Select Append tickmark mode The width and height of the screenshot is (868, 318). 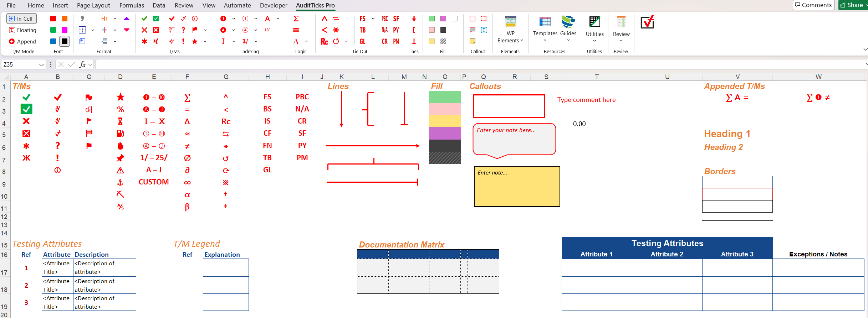click(23, 41)
